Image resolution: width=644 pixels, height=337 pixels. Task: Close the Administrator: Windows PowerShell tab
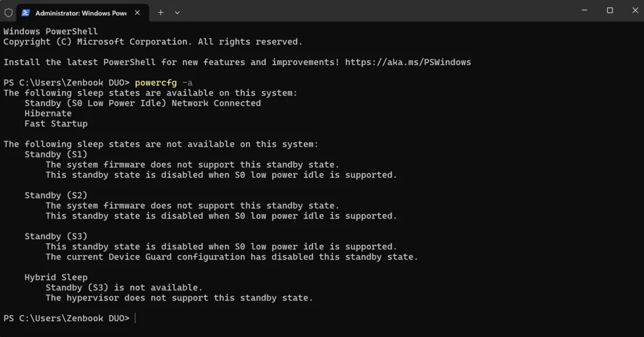(x=137, y=13)
